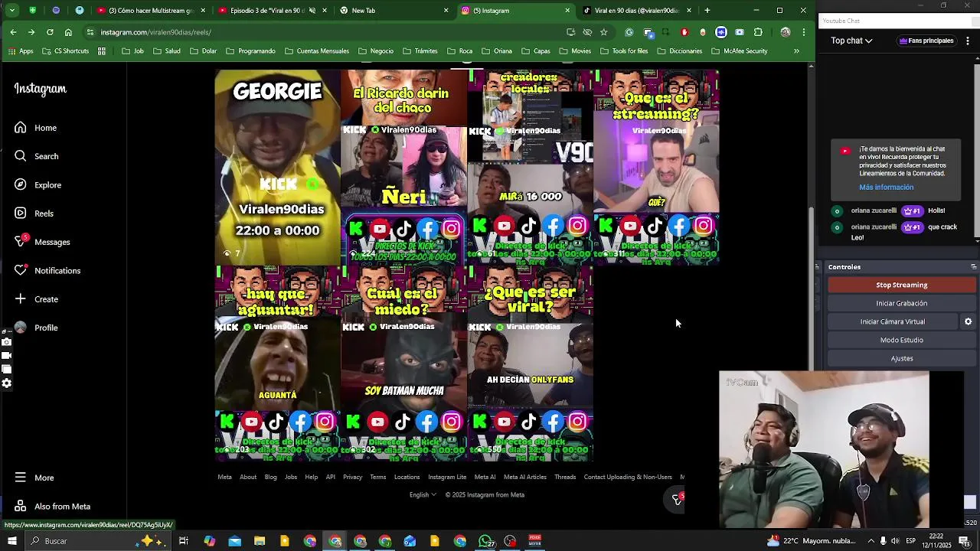Open the Programando bookmarks folder
Screen dimensions: 980x551
(250, 51)
